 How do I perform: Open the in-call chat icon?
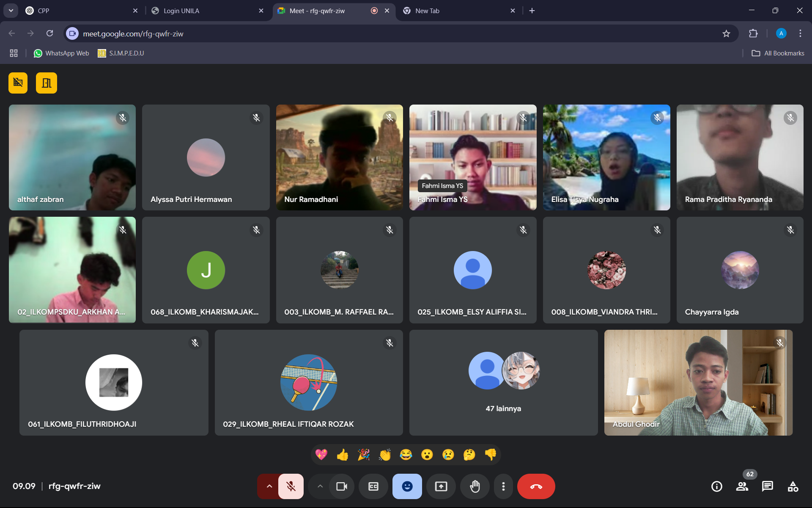[768, 486]
